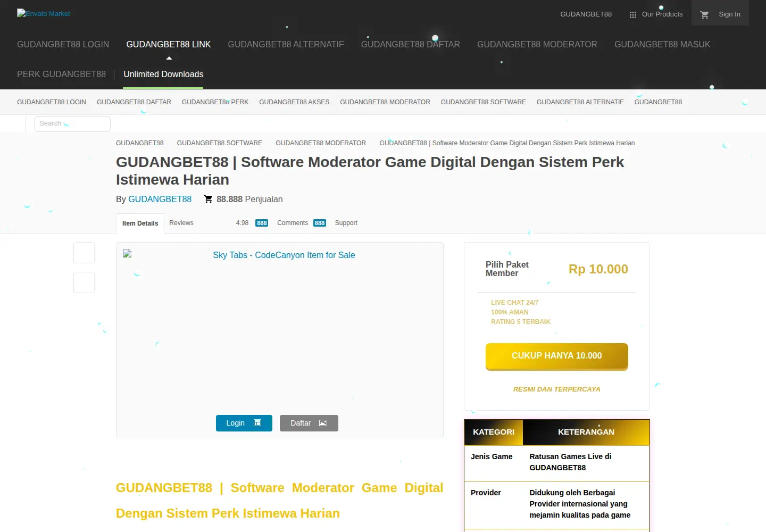Click Sky Tabs CodeCanyon Item for Sale link
The image size is (766, 532).
pyautogui.click(x=284, y=255)
